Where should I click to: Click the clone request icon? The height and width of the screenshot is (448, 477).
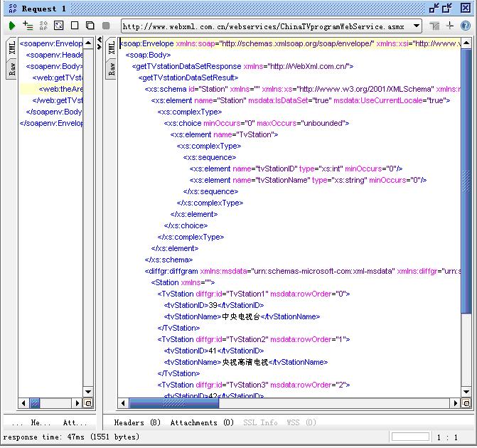(90, 26)
